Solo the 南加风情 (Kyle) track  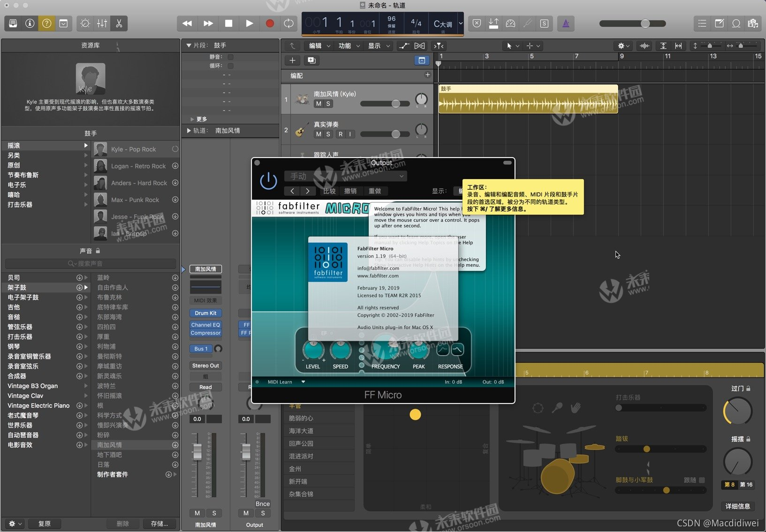click(x=328, y=104)
